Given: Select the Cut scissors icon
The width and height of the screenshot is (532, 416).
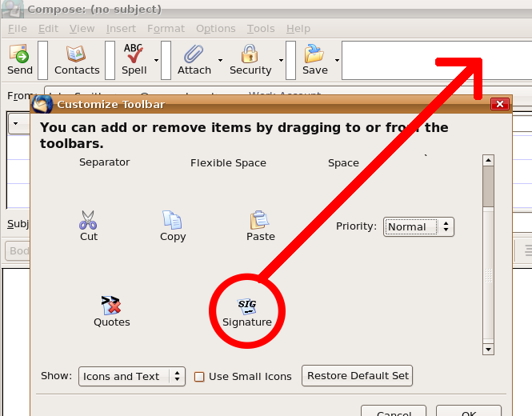Looking at the screenshot, I should (x=89, y=220).
